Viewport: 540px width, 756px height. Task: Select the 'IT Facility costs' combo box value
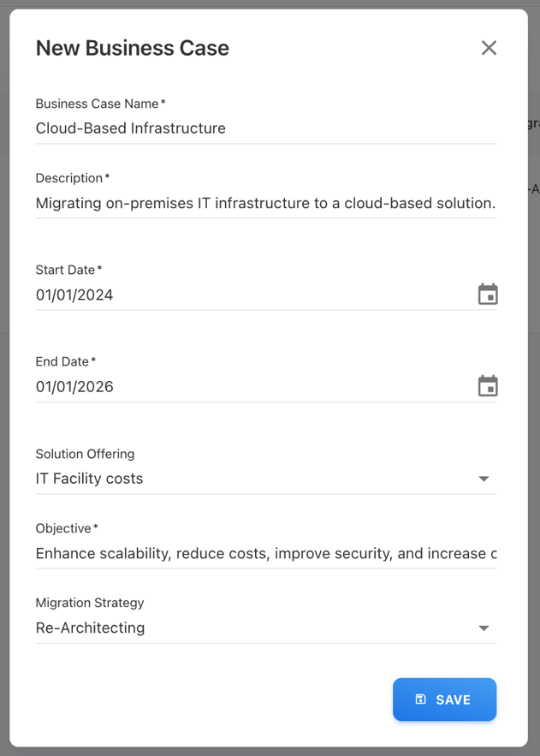tap(90, 479)
